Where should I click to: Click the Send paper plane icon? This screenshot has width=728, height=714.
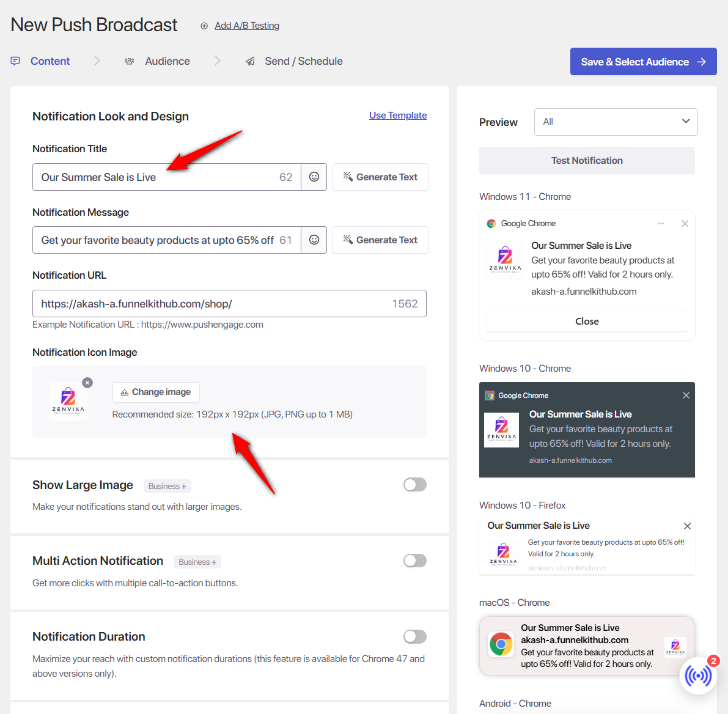click(x=250, y=61)
